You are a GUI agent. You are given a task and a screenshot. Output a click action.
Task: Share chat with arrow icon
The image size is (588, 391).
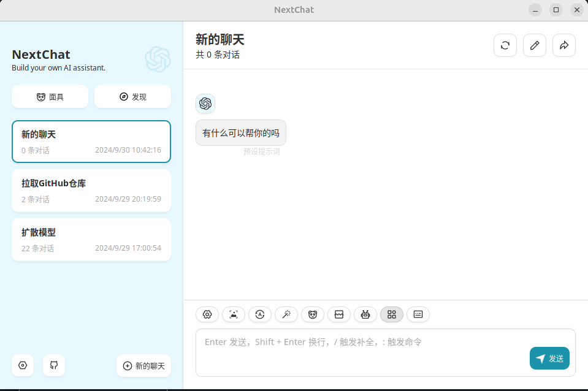[564, 45]
